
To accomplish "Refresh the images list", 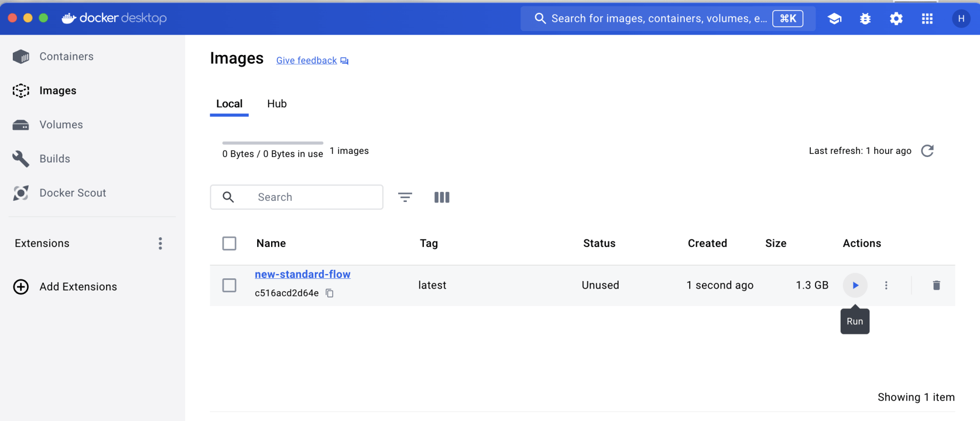I will pyautogui.click(x=928, y=151).
